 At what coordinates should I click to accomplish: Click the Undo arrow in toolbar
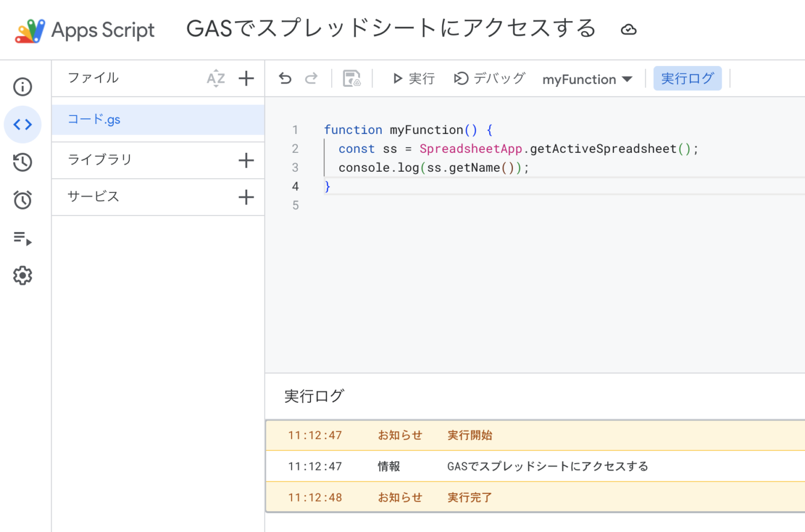pos(285,79)
